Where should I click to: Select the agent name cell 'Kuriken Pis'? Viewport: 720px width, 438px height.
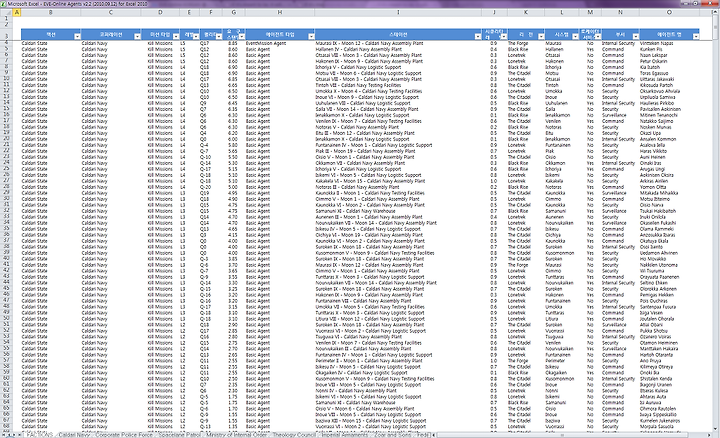click(x=669, y=49)
